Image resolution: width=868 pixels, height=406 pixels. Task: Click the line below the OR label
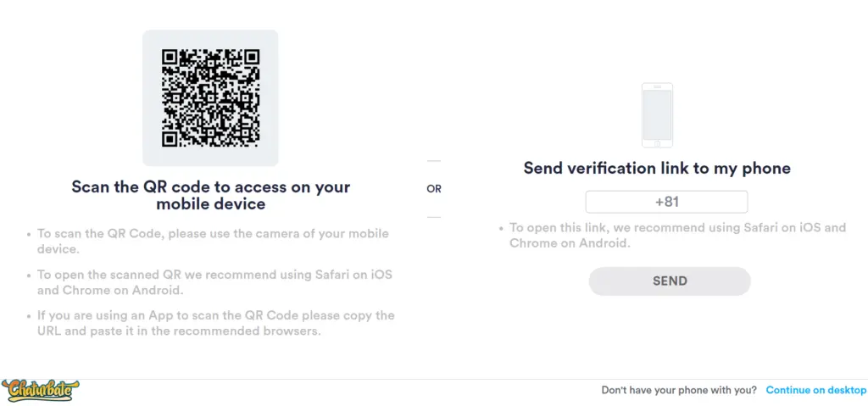(434, 217)
